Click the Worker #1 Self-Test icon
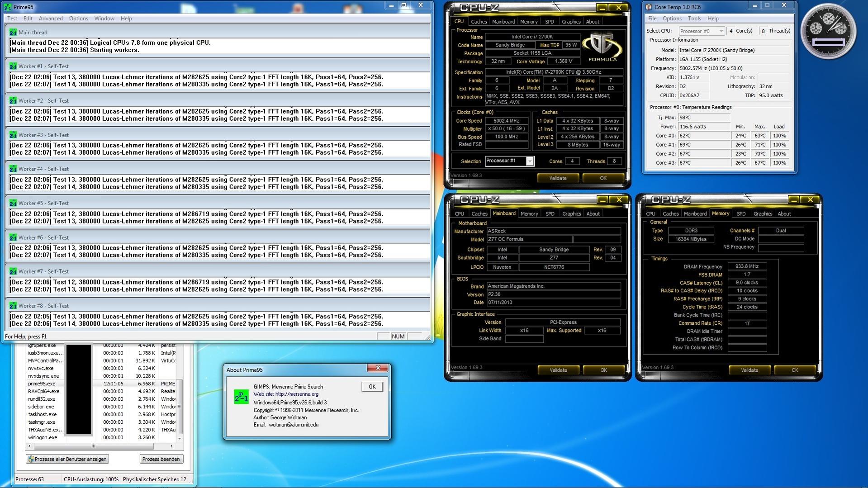The image size is (868, 488). point(13,66)
